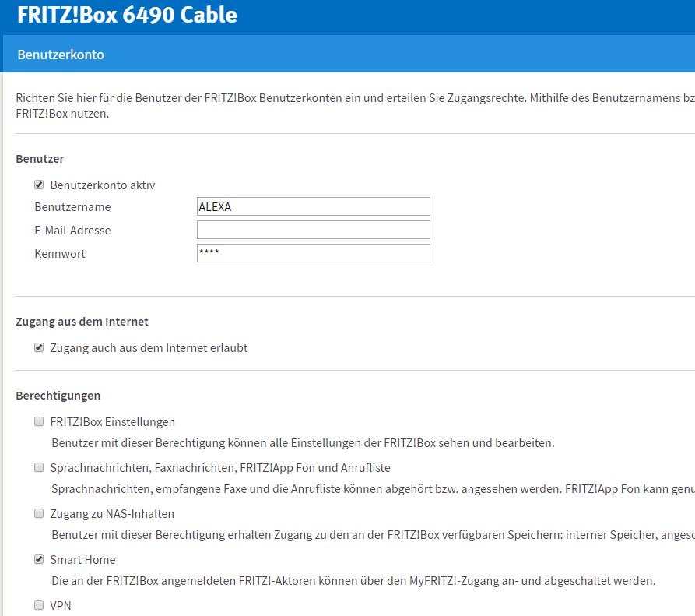
Task: Click the 'FRITZ!Box 6490 Cable' title
Action: [127, 15]
